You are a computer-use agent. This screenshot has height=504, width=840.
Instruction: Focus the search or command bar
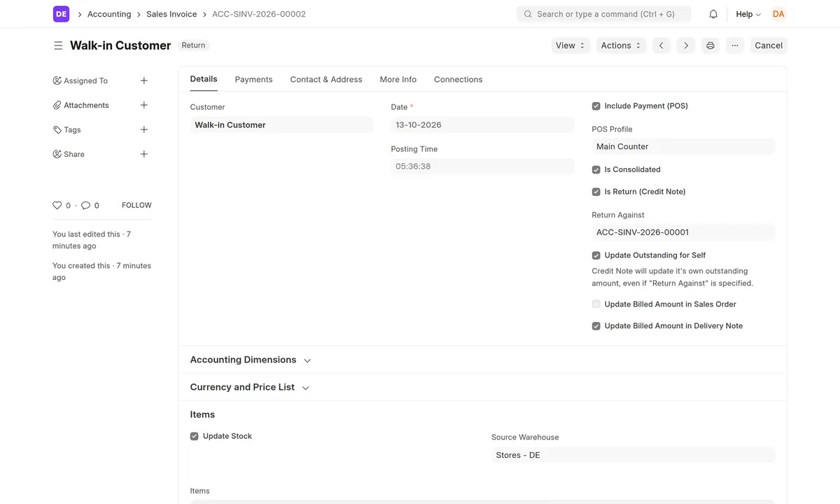pos(603,14)
